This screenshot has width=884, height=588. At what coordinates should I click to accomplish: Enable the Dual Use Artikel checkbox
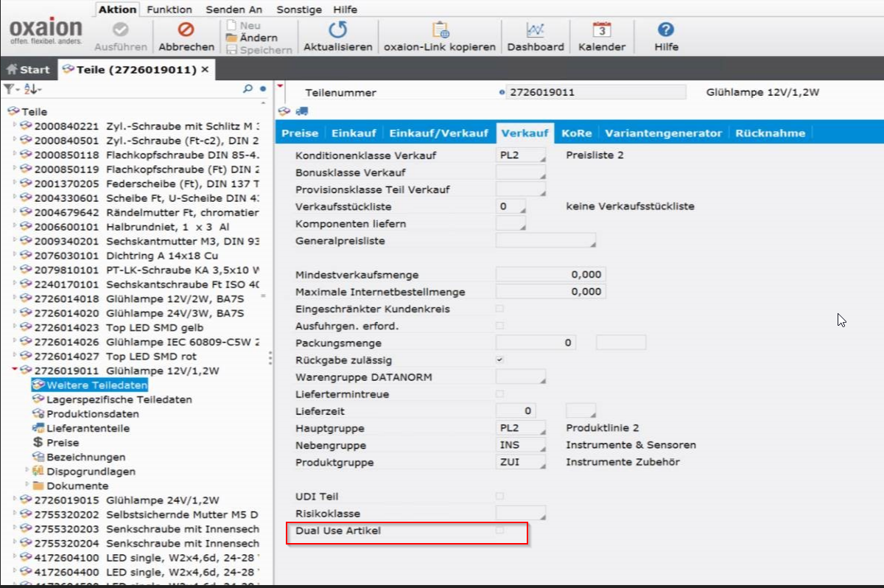pyautogui.click(x=500, y=531)
